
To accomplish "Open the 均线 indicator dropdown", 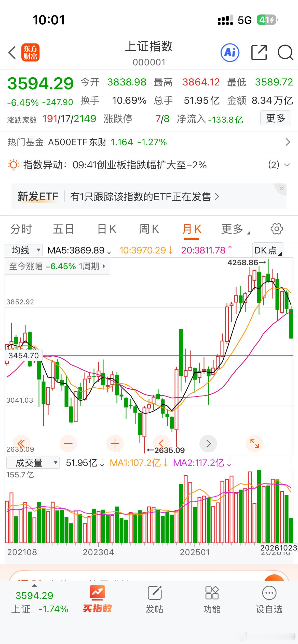I will [x=23, y=250].
